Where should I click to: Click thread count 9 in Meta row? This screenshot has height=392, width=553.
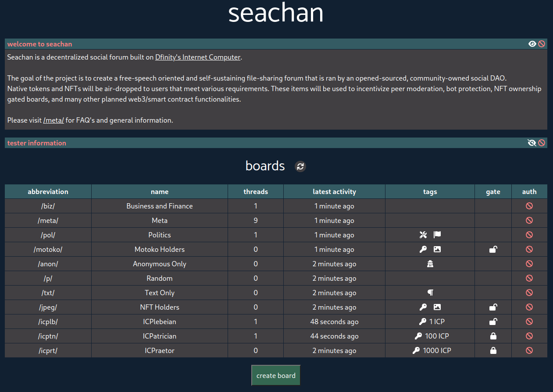click(256, 220)
